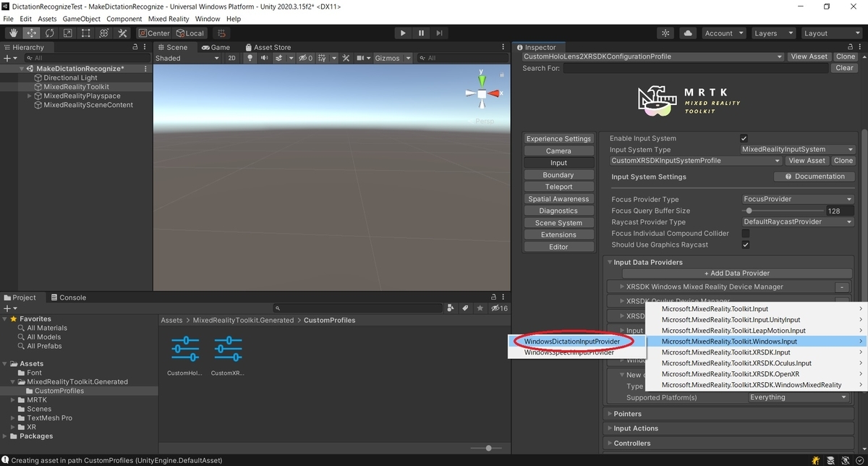
Task: Select WindowsDictationInputProvider menu entry
Action: (x=576, y=341)
